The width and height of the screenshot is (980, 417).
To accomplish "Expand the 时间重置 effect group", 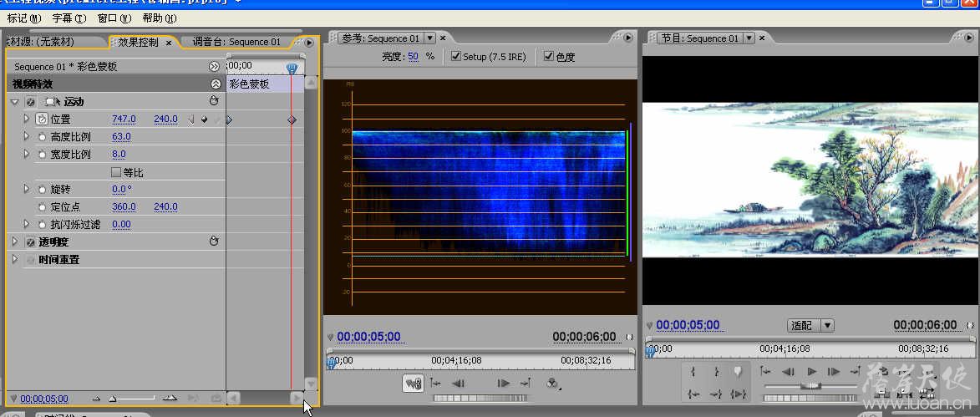I will click(15, 258).
